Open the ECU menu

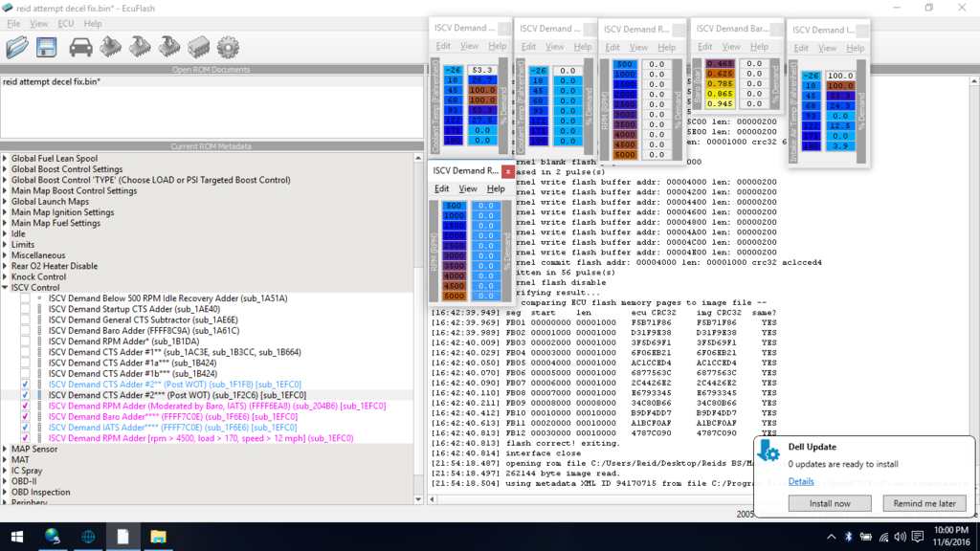[66, 24]
